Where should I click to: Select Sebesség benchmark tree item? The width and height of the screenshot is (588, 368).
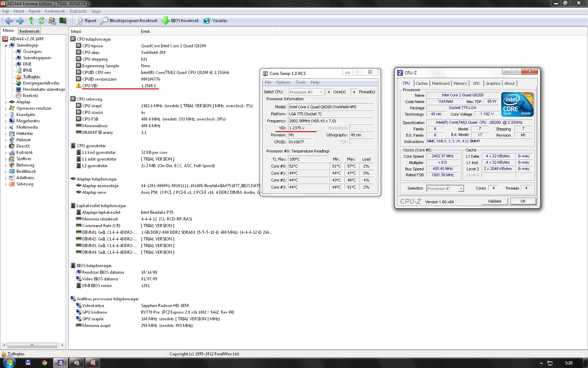click(x=24, y=184)
